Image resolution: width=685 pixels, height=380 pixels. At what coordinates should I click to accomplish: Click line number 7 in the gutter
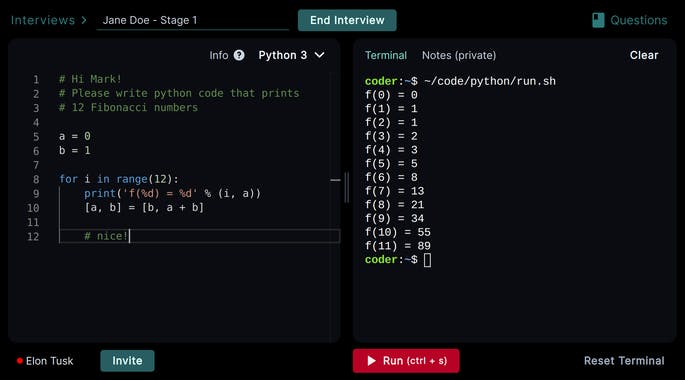(x=36, y=165)
